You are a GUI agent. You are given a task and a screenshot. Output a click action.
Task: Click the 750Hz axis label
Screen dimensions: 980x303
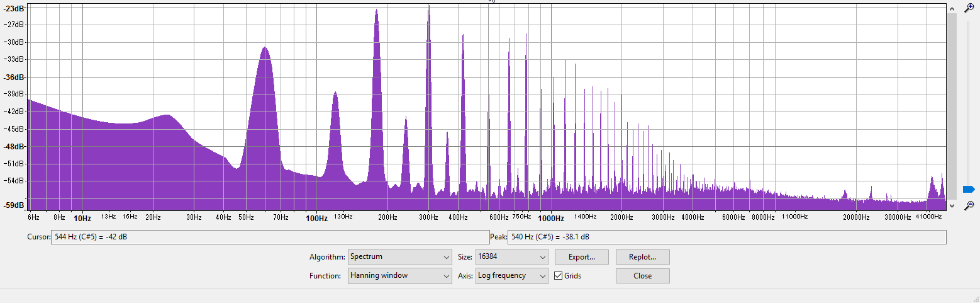[x=521, y=217]
